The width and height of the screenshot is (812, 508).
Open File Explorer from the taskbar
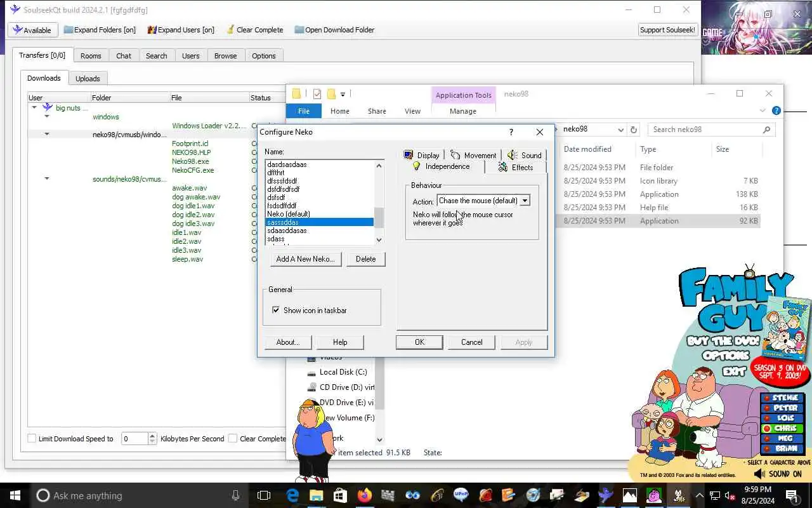tap(317, 495)
